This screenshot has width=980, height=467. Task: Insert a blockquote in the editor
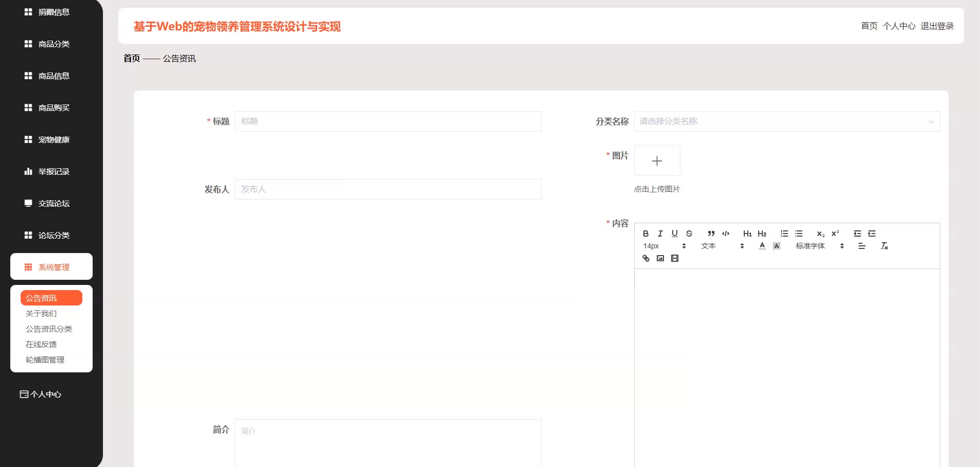(711, 233)
